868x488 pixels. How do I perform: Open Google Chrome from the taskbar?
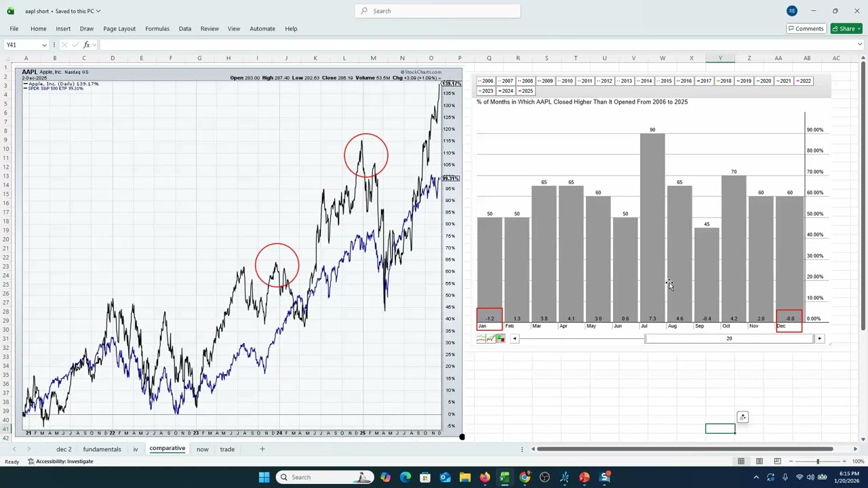click(525, 477)
